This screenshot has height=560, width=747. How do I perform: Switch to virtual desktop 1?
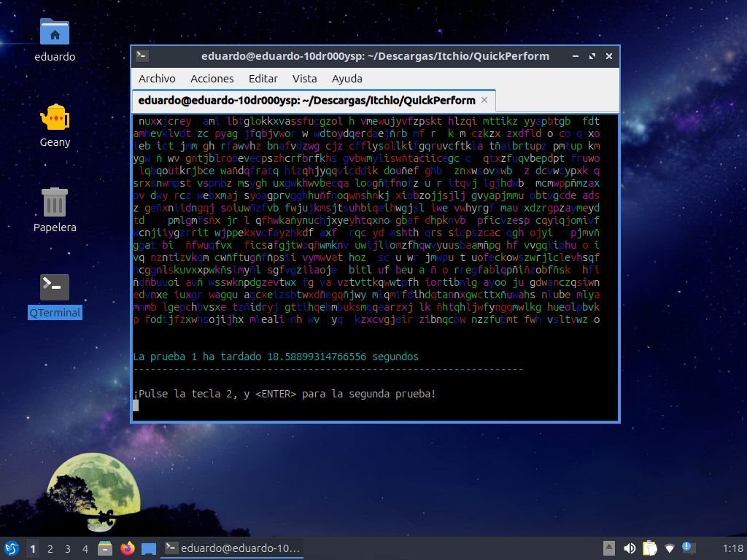pyautogui.click(x=32, y=548)
